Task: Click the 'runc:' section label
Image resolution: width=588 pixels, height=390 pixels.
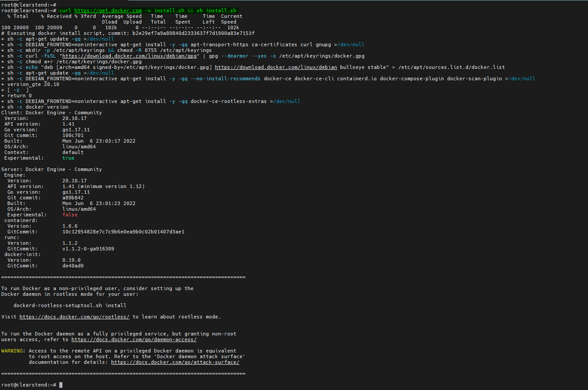Action: [x=12, y=237]
